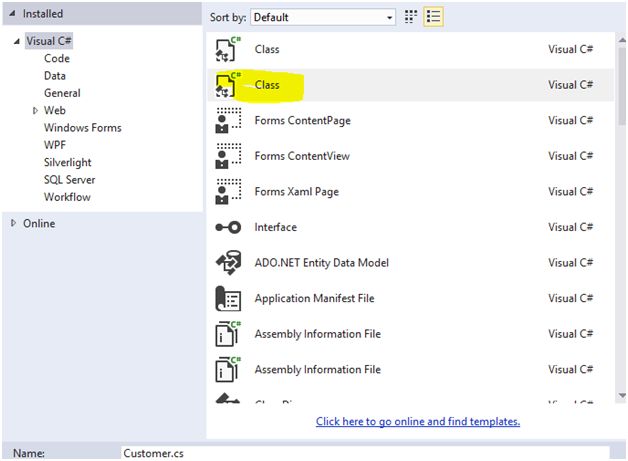The width and height of the screenshot is (628, 461).
Task: Expand the Web category node
Action: pyautogui.click(x=36, y=111)
